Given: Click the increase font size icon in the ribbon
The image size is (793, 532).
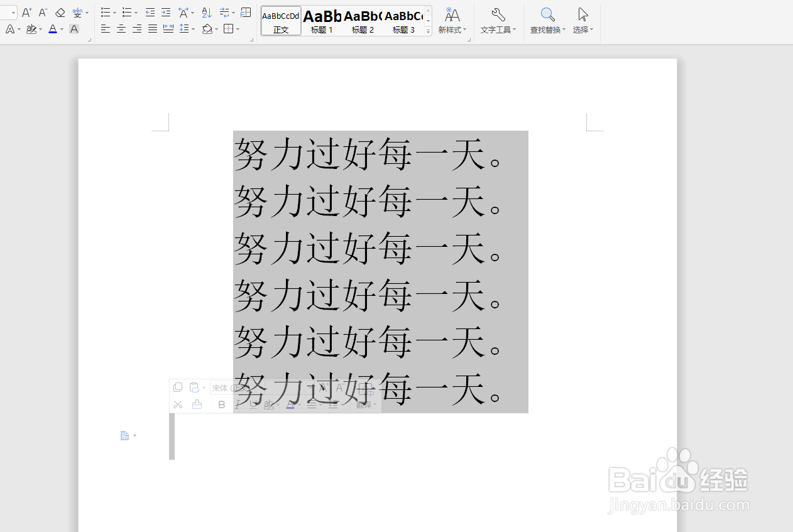Looking at the screenshot, I should (26, 13).
